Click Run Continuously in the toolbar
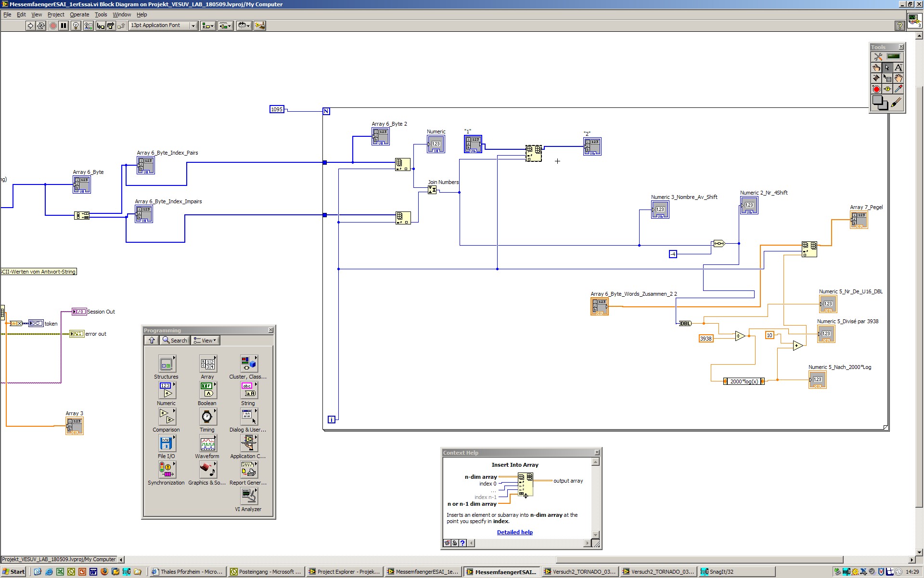 [x=41, y=26]
